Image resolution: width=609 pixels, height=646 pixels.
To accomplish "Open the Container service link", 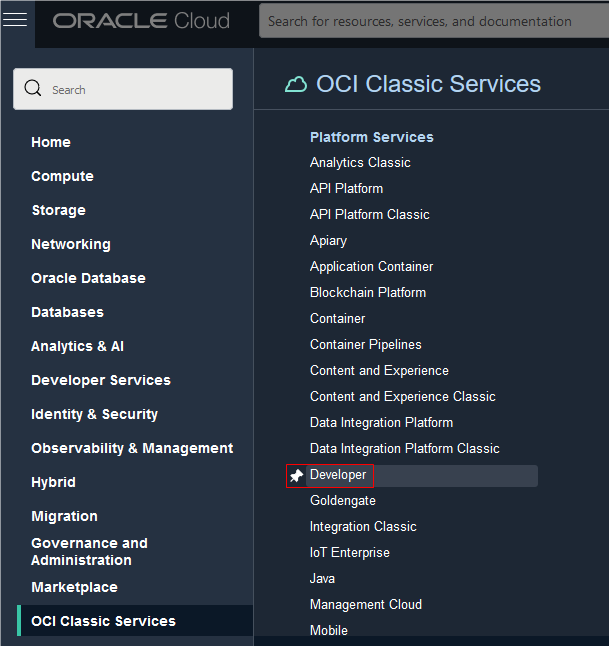I will coord(337,318).
